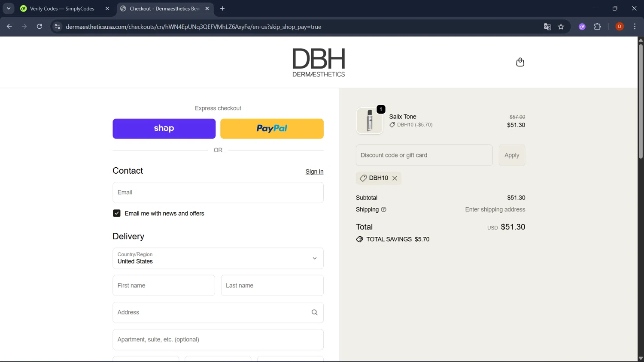This screenshot has width=644, height=362.
Task: Click the Enter shipping address text
Action: pos(495,210)
